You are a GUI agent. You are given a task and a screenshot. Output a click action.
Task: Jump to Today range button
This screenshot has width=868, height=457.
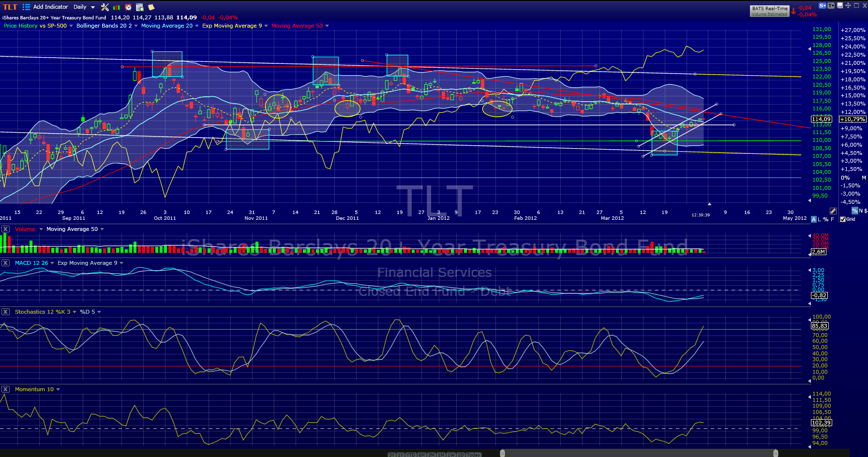474,455
